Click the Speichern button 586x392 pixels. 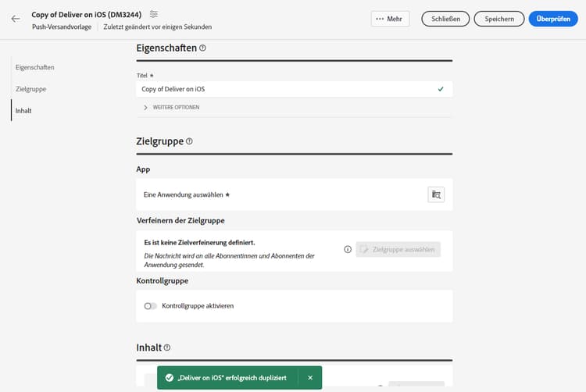click(499, 19)
